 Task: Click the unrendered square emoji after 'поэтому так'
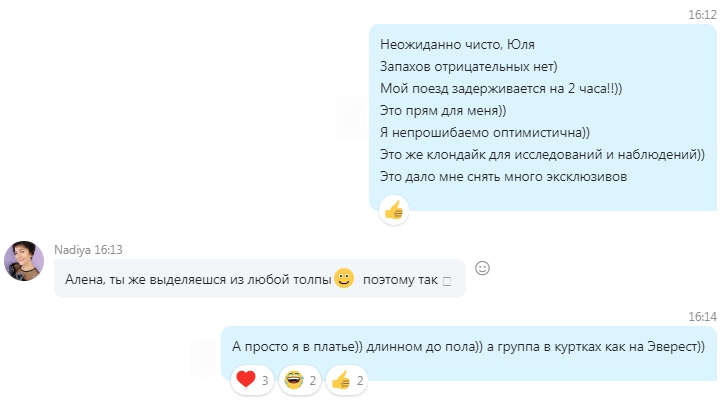pyautogui.click(x=446, y=281)
